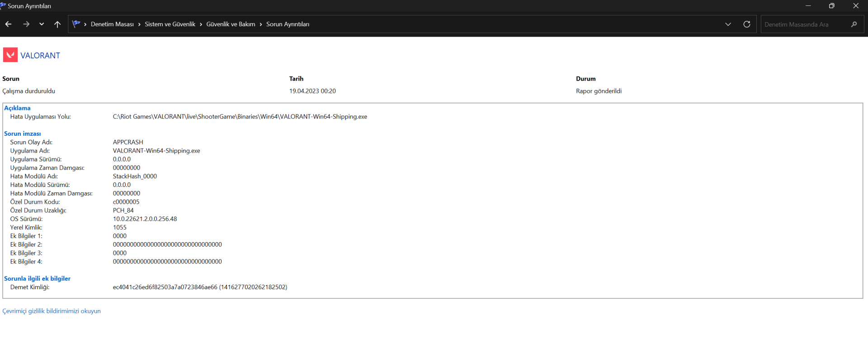
Task: Minimize the Sorun Ayrıntıları window
Action: coord(808,6)
